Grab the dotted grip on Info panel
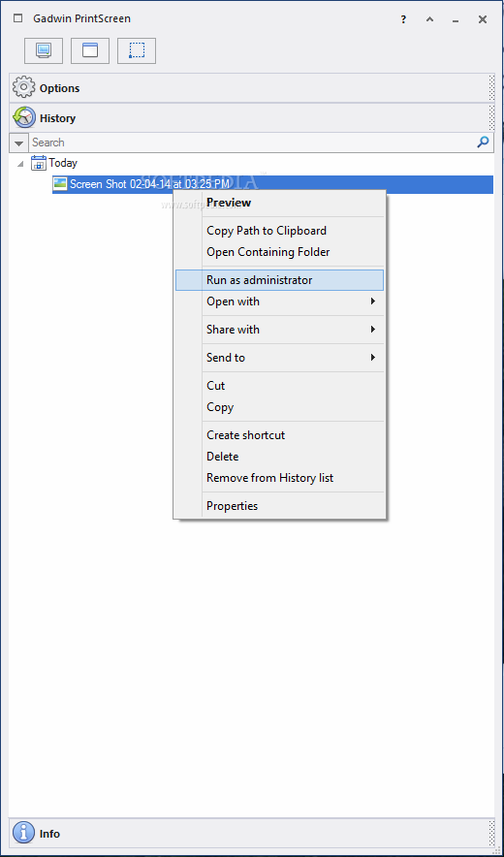Image resolution: width=504 pixels, height=857 pixels. [491, 834]
